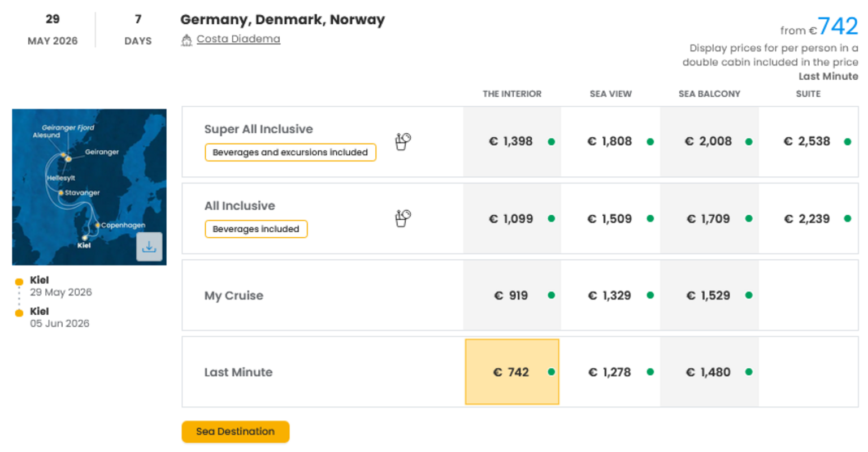Select Super All Inclusive Interior €1,398
This screenshot has width=868, height=452.
coord(511,141)
